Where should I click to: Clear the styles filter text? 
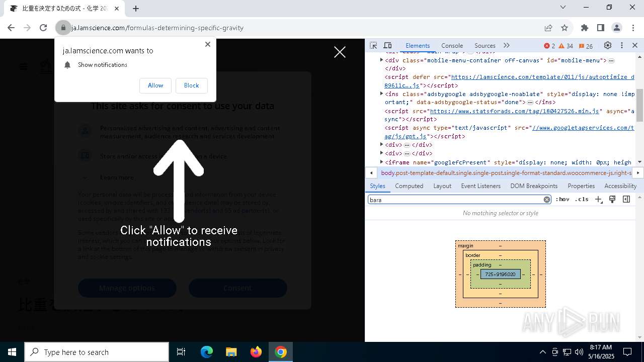[547, 200]
